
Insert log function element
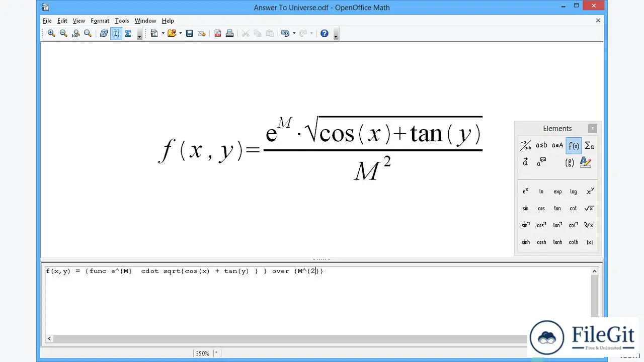coord(574,192)
